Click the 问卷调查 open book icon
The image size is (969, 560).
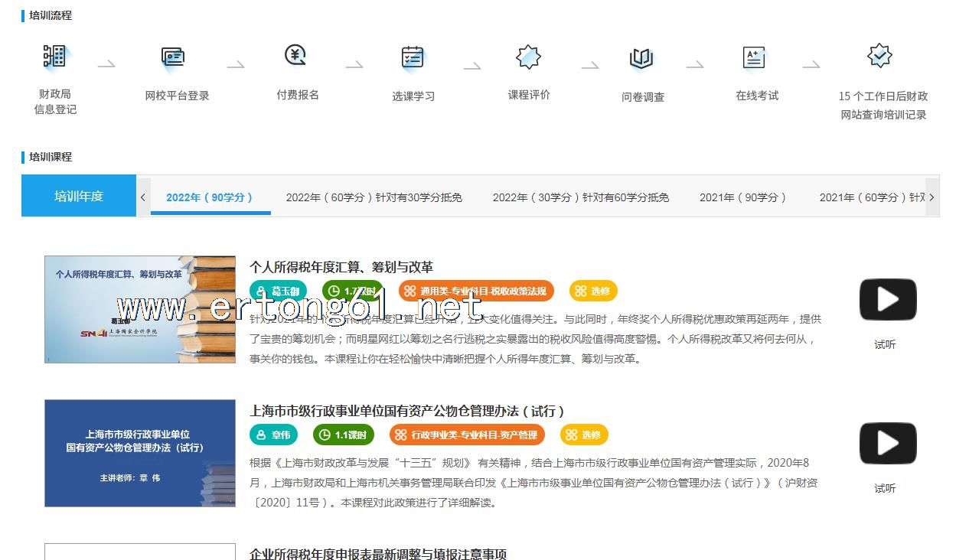click(x=641, y=58)
